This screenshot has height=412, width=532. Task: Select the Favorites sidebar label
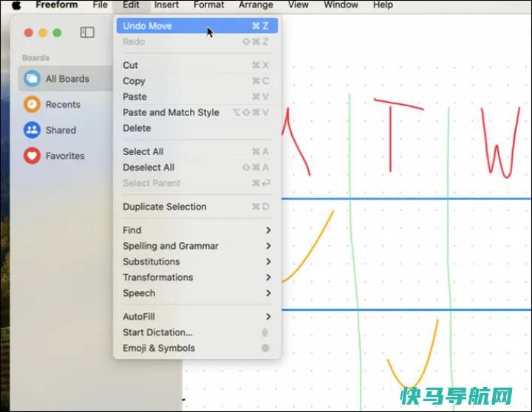pos(65,156)
